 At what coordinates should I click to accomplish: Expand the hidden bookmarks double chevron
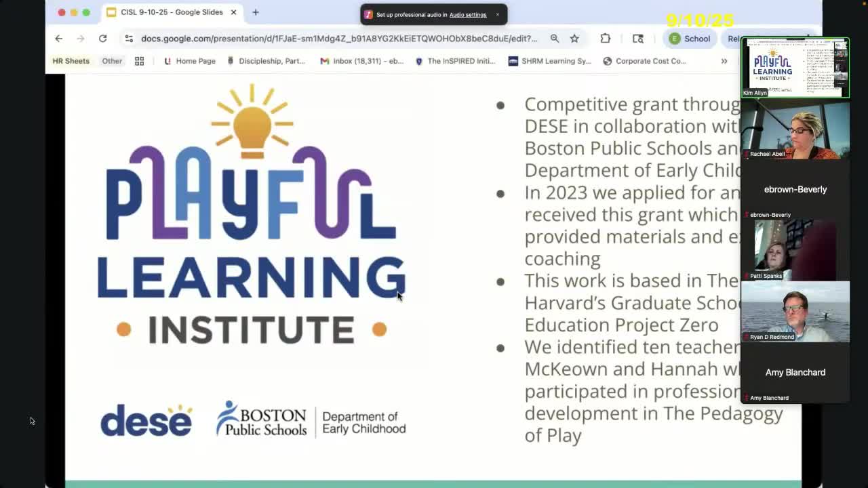click(x=723, y=61)
